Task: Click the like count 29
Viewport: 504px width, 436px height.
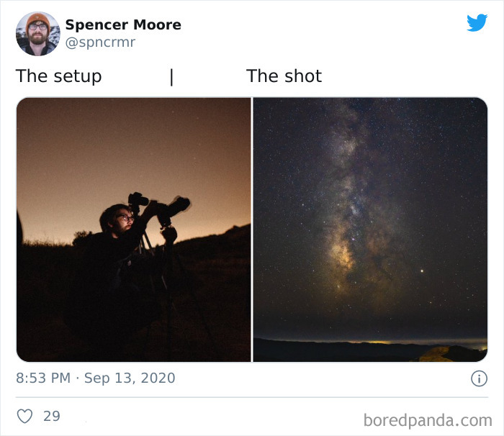Action: point(52,416)
